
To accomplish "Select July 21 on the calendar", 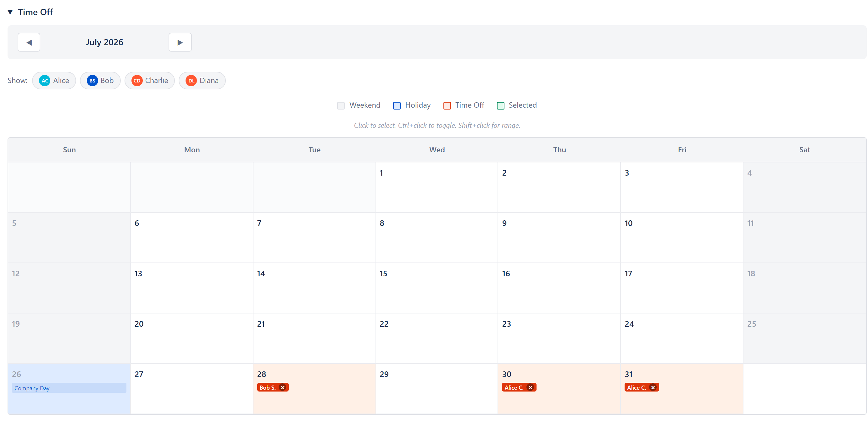I will tap(314, 338).
